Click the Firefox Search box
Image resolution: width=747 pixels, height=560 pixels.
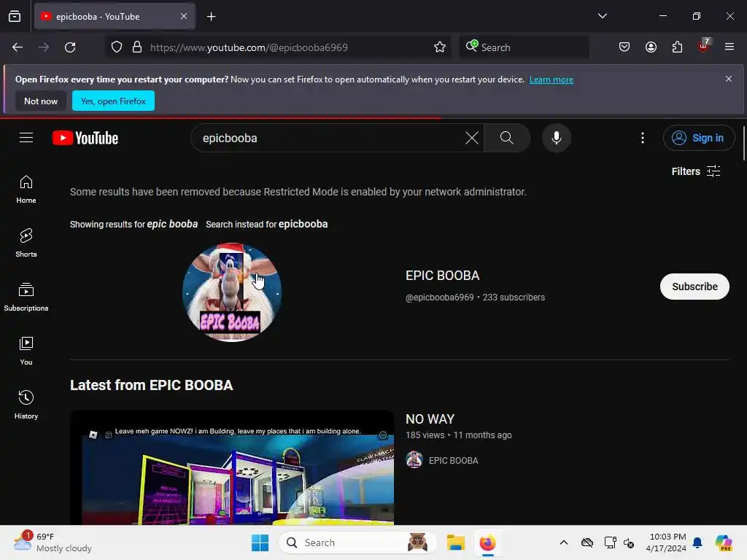point(524,47)
